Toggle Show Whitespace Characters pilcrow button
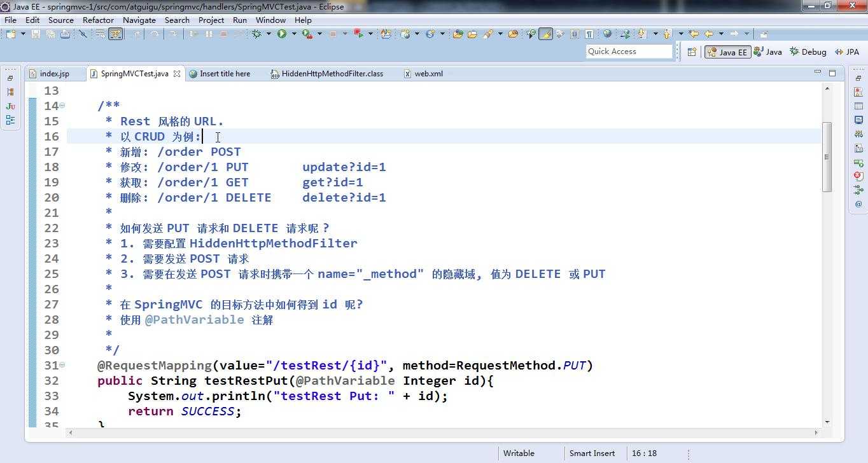 tap(589, 34)
